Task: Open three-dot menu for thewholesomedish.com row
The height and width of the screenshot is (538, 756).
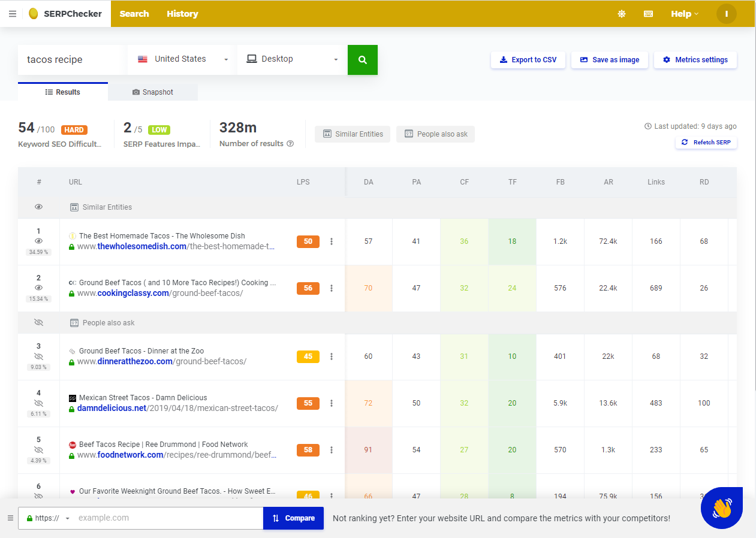Action: click(332, 241)
